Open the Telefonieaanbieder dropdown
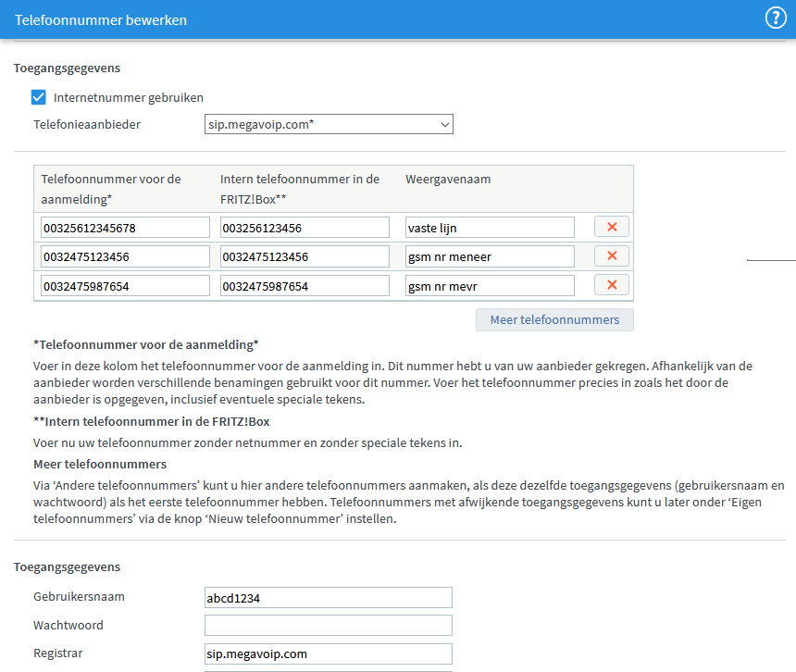This screenshot has height=672, width=796. click(329, 124)
